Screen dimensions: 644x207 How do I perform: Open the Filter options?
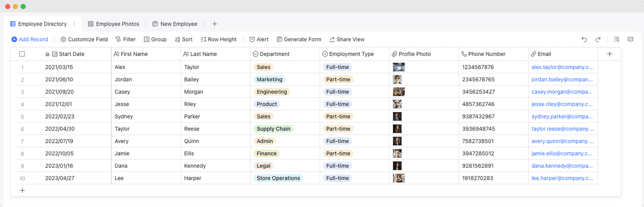click(125, 39)
